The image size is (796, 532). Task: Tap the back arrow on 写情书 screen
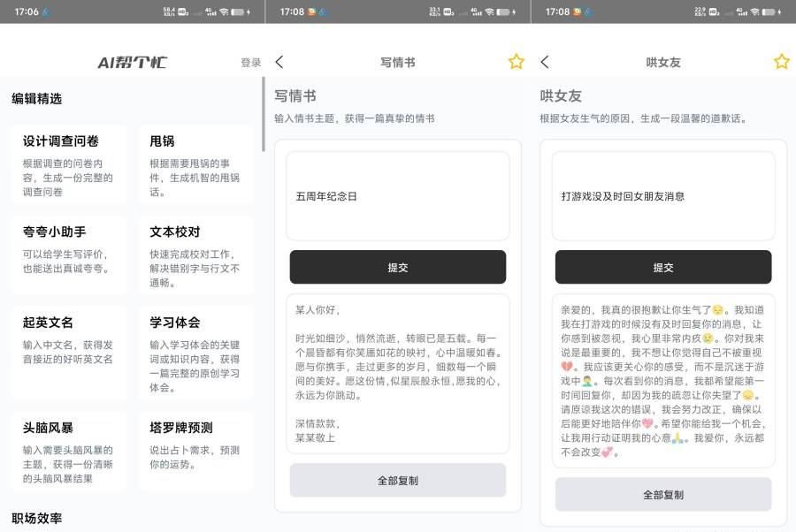click(279, 62)
